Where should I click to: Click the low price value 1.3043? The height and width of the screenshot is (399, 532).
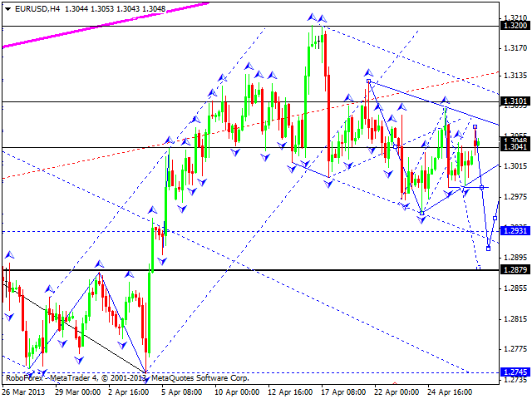click(x=128, y=9)
